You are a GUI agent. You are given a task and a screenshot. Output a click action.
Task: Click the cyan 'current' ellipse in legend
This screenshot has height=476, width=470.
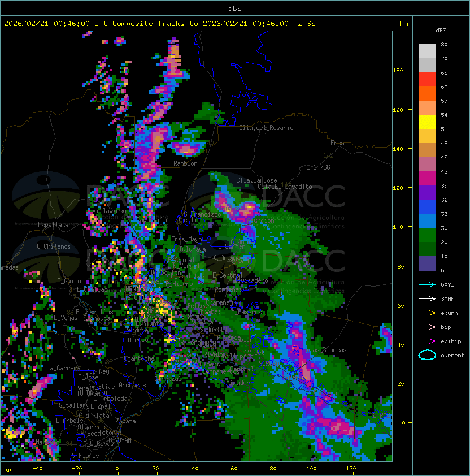tap(427, 355)
